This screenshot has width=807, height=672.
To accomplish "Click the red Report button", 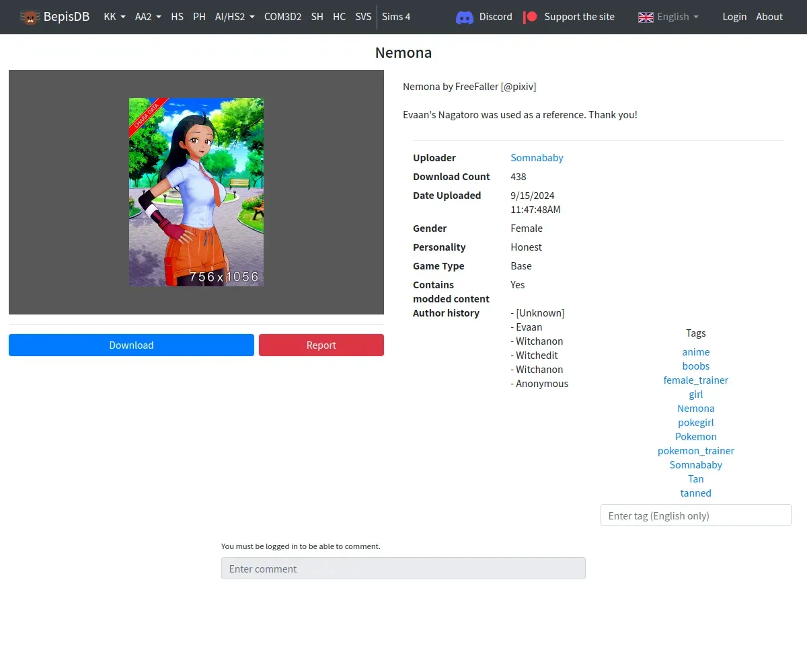I will 321,345.
